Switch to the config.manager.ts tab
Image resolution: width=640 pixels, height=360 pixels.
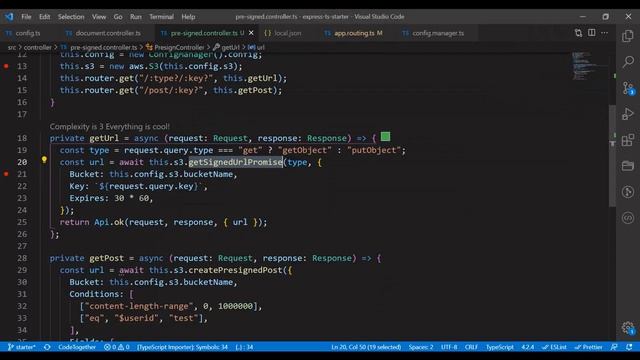[x=438, y=33]
